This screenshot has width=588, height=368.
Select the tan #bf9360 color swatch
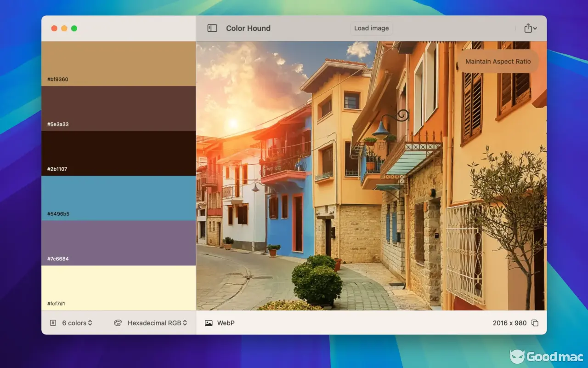point(119,63)
